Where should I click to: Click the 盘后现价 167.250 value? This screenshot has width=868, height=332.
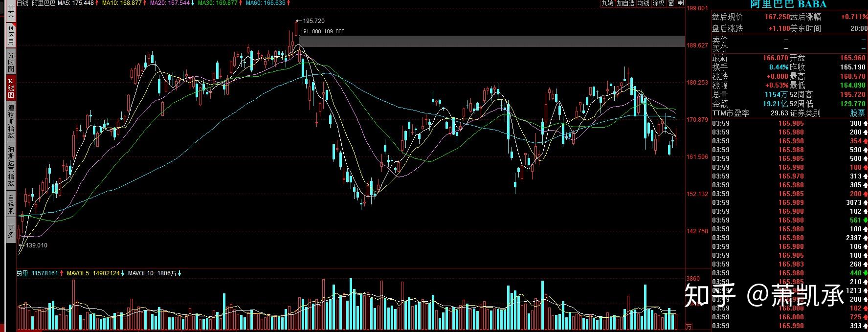[x=778, y=17]
